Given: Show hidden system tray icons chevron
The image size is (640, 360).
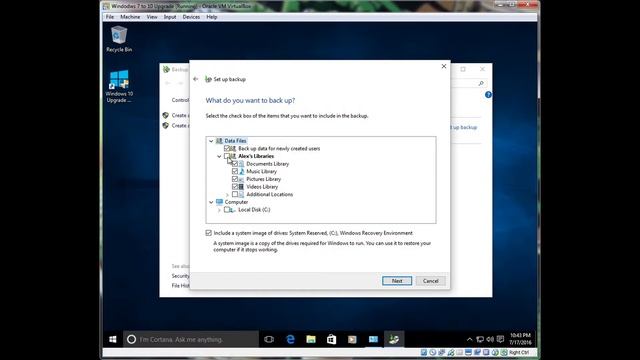Looking at the screenshot, I should (x=469, y=339).
